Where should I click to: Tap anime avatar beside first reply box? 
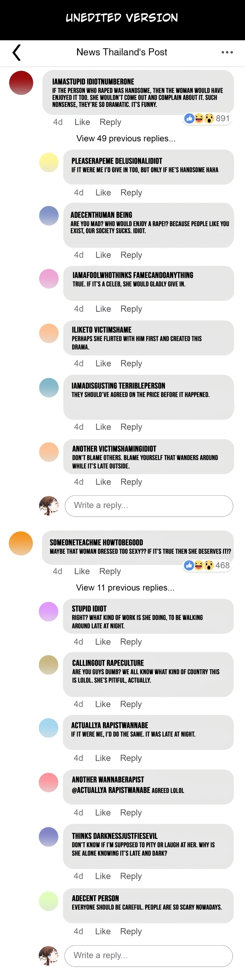pos(49,506)
